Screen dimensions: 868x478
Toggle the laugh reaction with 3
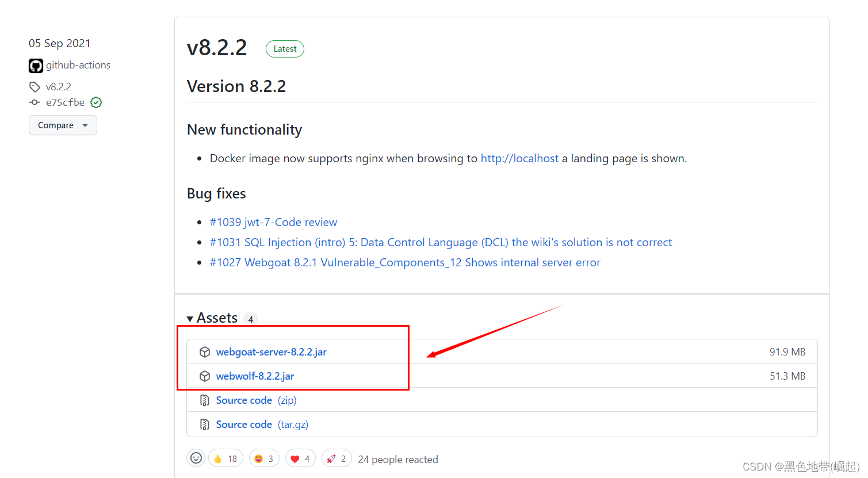click(265, 458)
